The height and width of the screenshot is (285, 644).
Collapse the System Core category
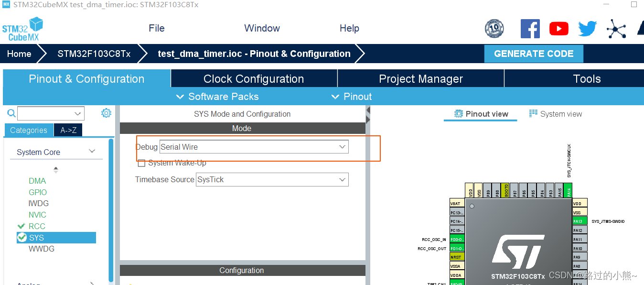point(92,152)
